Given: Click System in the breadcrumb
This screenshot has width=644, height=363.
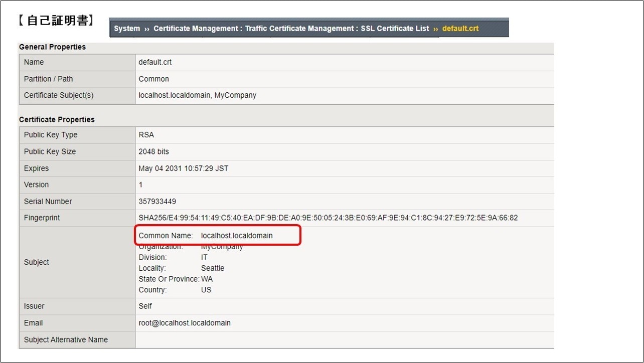Looking at the screenshot, I should [x=126, y=29].
